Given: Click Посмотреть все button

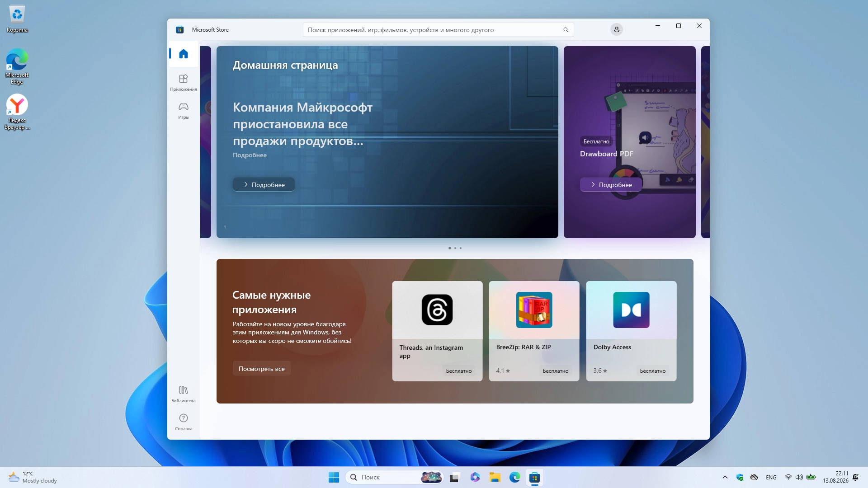Looking at the screenshot, I should pos(262,368).
